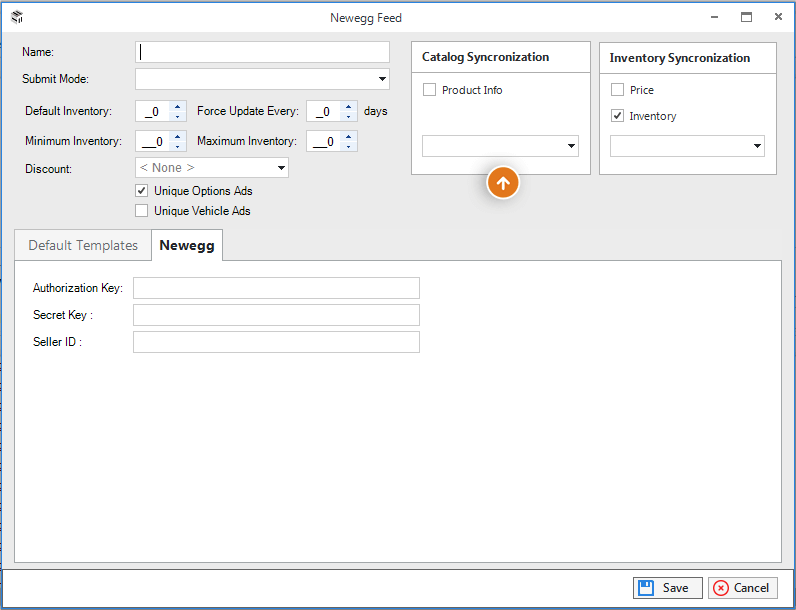The width and height of the screenshot is (796, 610).
Task: Click the Authorization Key label
Action: 78,288
